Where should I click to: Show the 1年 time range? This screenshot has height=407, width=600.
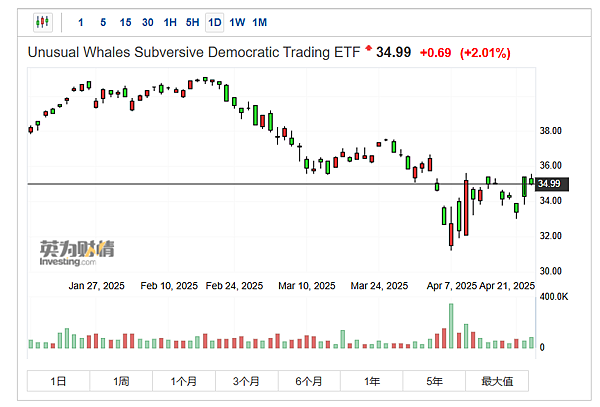[372, 381]
